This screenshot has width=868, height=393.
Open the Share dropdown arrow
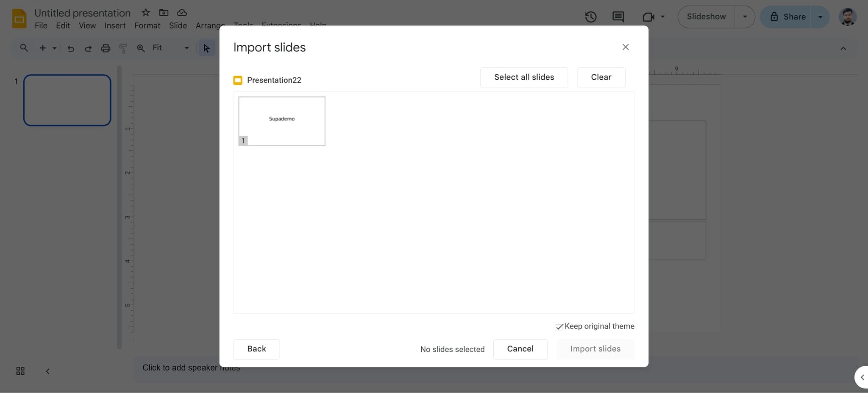pos(820,17)
